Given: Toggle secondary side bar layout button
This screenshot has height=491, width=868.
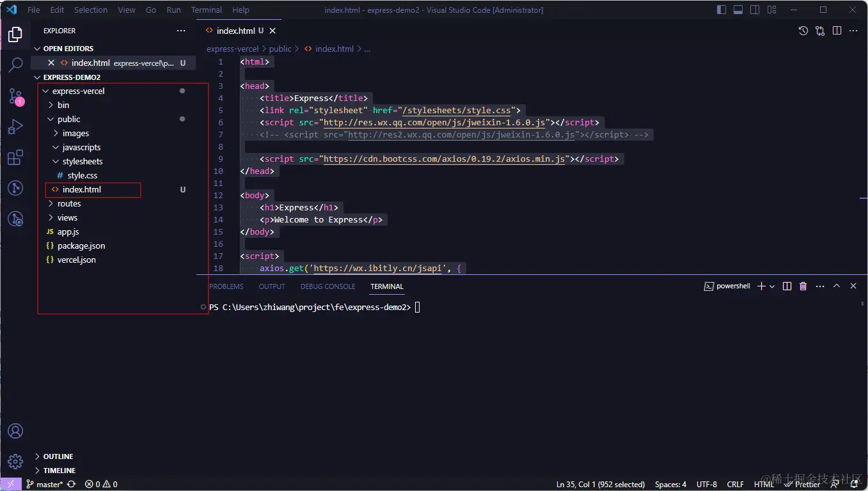Looking at the screenshot, I should [755, 10].
